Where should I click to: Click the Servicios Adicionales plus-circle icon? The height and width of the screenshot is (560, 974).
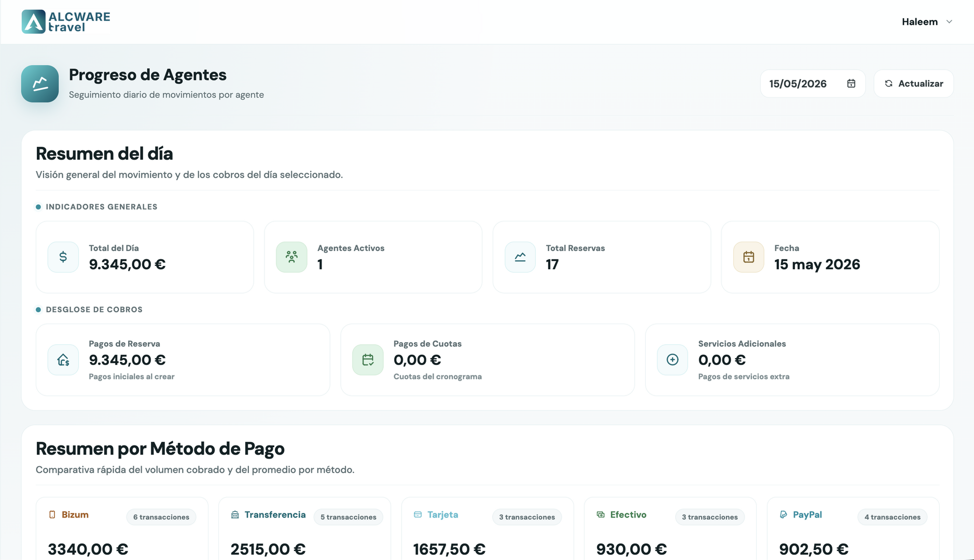pos(673,360)
